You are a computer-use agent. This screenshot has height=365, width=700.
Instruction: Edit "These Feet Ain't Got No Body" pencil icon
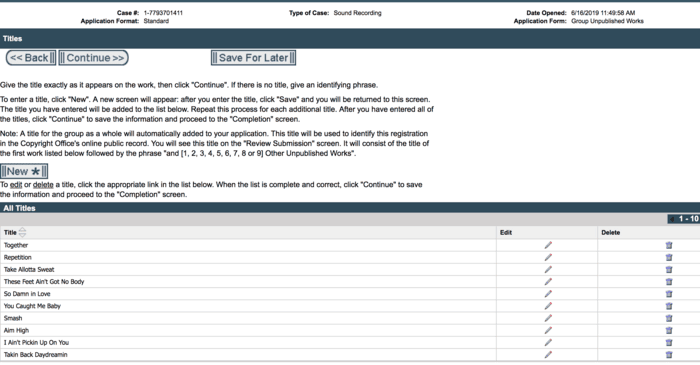[x=548, y=282]
